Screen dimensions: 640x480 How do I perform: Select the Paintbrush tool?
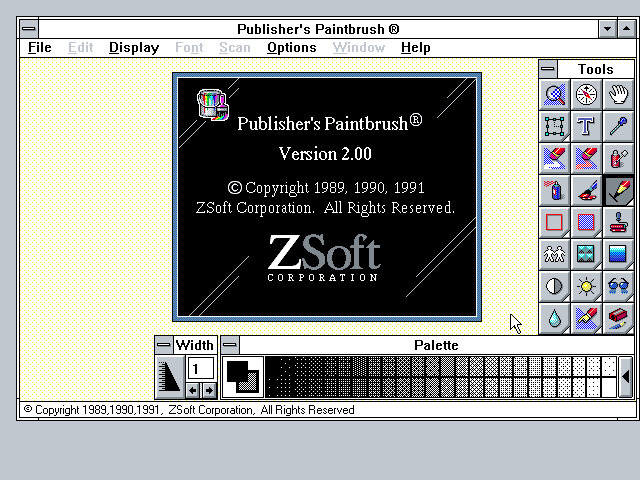pos(586,190)
